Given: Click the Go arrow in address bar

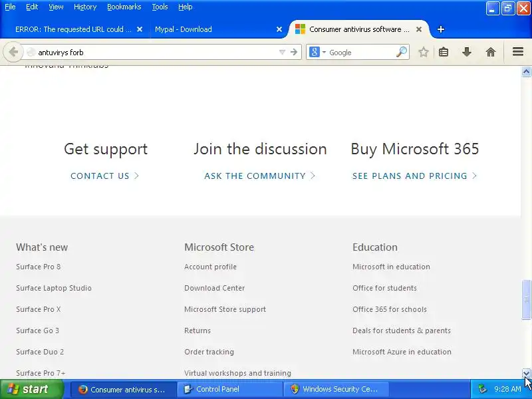Looking at the screenshot, I should (x=294, y=53).
